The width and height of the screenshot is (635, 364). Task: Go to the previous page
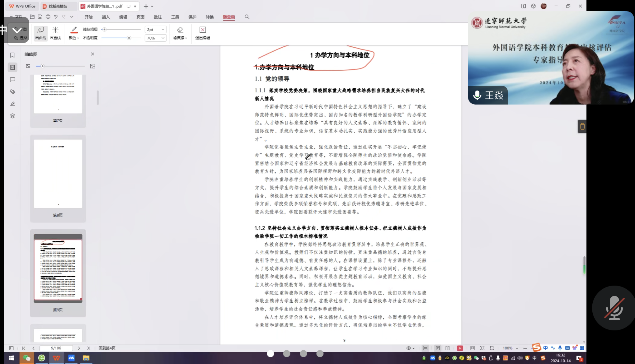click(x=33, y=348)
